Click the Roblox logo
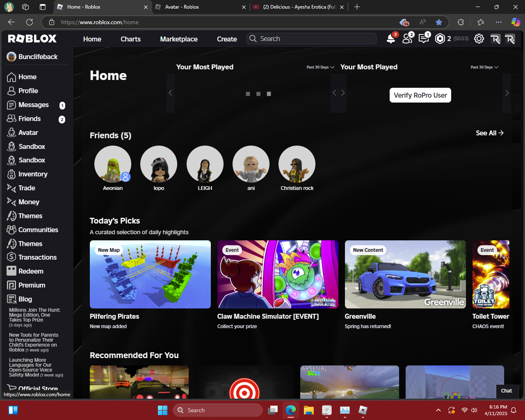The image size is (525, 420). coord(32,39)
